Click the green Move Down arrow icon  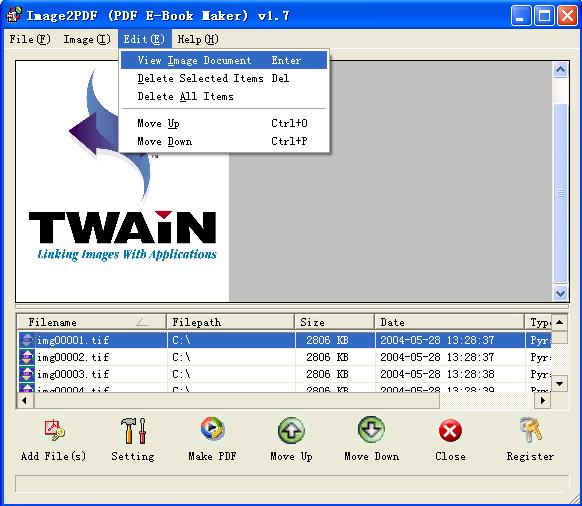(x=372, y=430)
